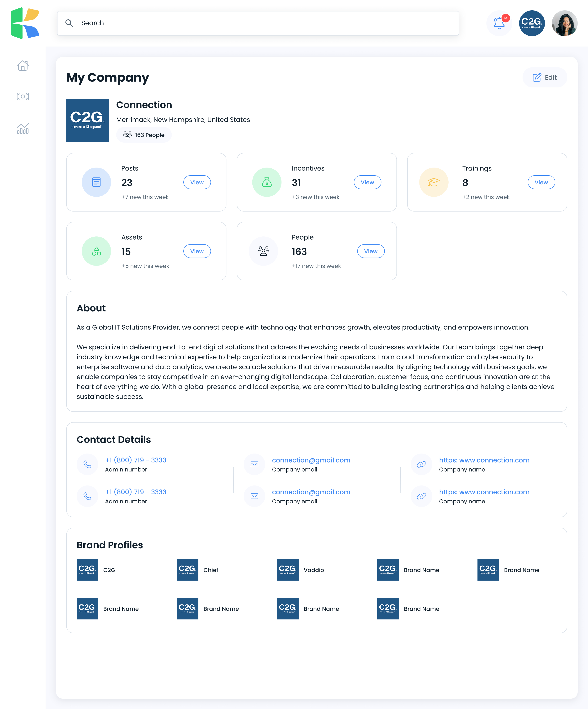Open the money incentives sidebar icon
The width and height of the screenshot is (588, 709).
tap(23, 97)
